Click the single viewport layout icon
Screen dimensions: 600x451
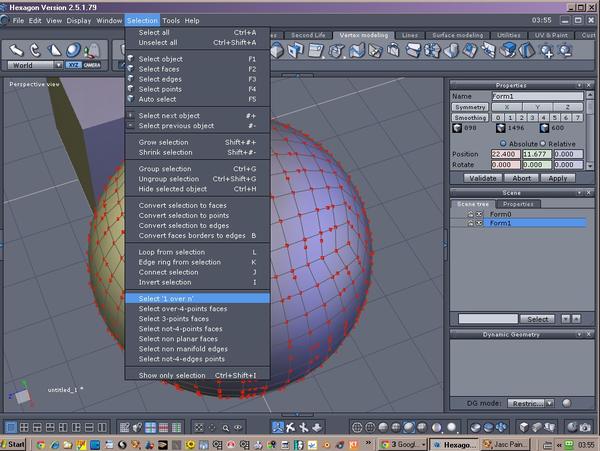pyautogui.click(x=11, y=427)
